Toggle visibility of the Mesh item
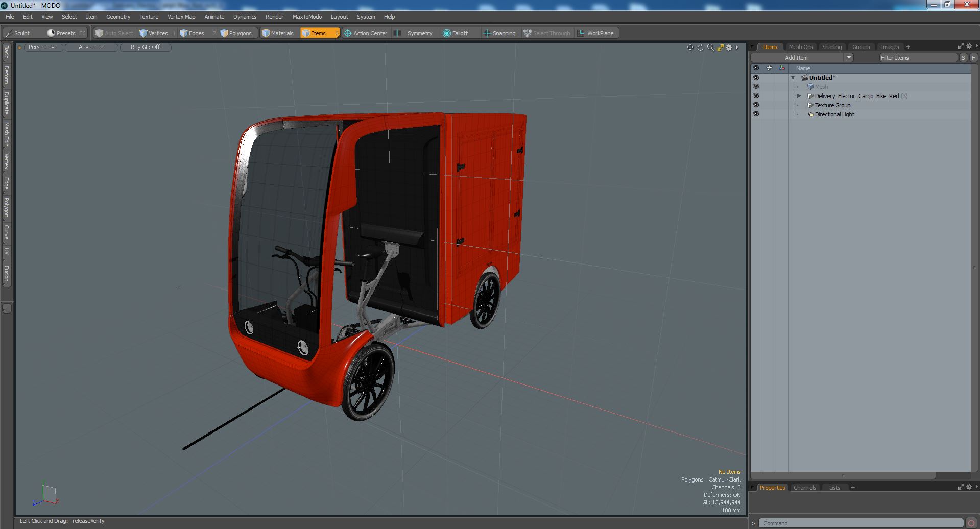The width and height of the screenshot is (980, 529). click(x=756, y=87)
